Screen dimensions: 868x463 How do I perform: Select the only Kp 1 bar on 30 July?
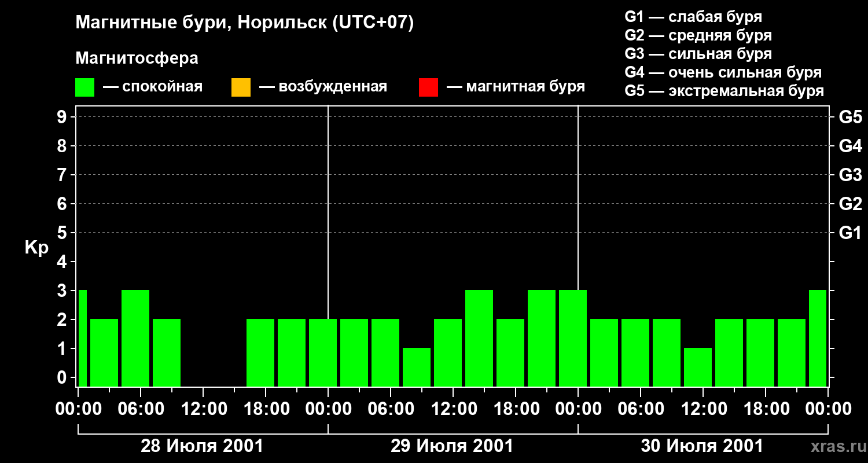click(698, 367)
